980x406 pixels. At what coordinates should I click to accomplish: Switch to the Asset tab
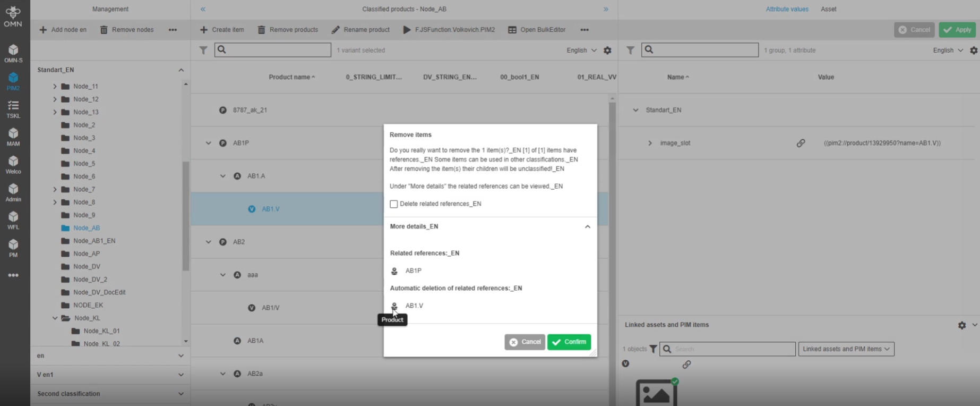pos(828,9)
